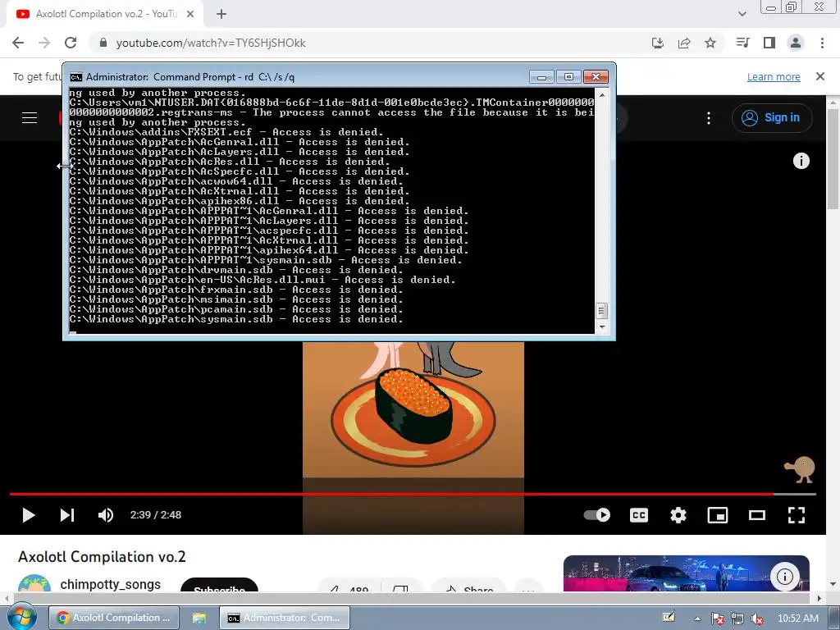Screen dimensions: 840x630
Task: Open Chrome profile avatar
Action: pos(796,43)
